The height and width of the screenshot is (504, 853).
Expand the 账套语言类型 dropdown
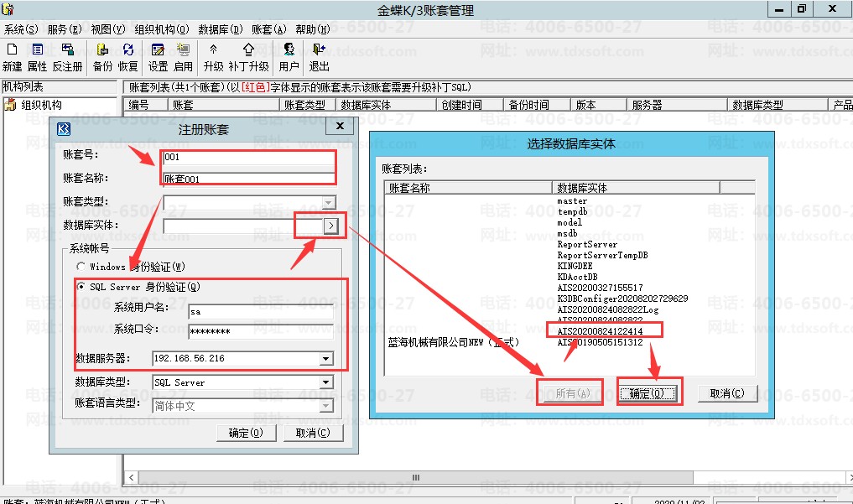(326, 406)
